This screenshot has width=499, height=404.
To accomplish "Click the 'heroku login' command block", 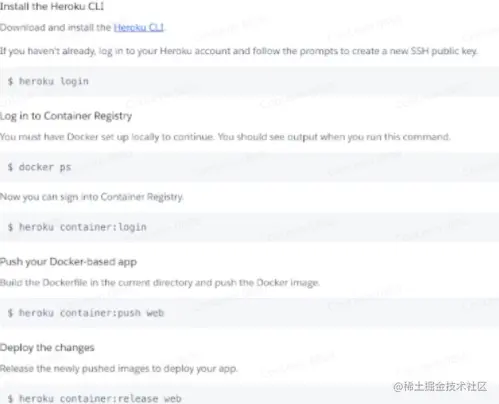I will tap(249, 81).
